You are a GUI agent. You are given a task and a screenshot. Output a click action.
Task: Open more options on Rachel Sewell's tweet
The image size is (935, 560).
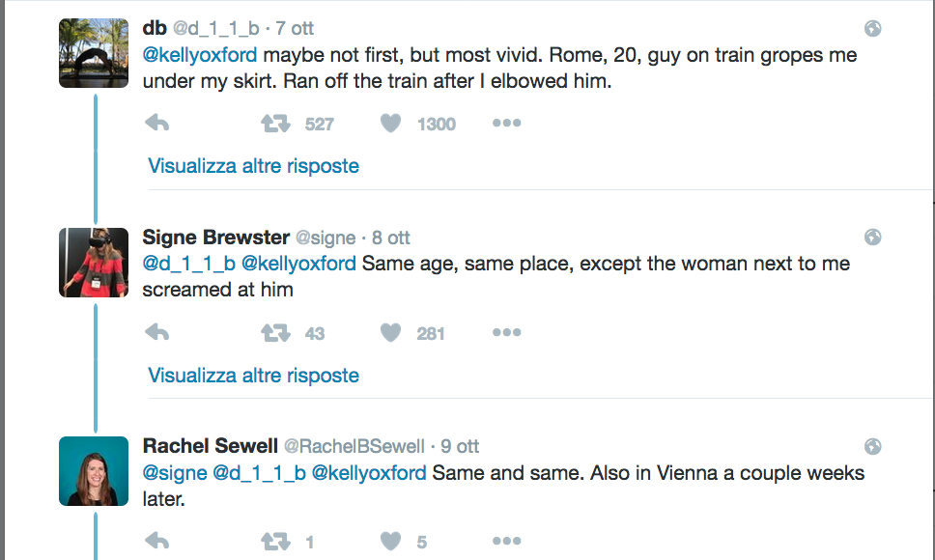[x=506, y=542]
